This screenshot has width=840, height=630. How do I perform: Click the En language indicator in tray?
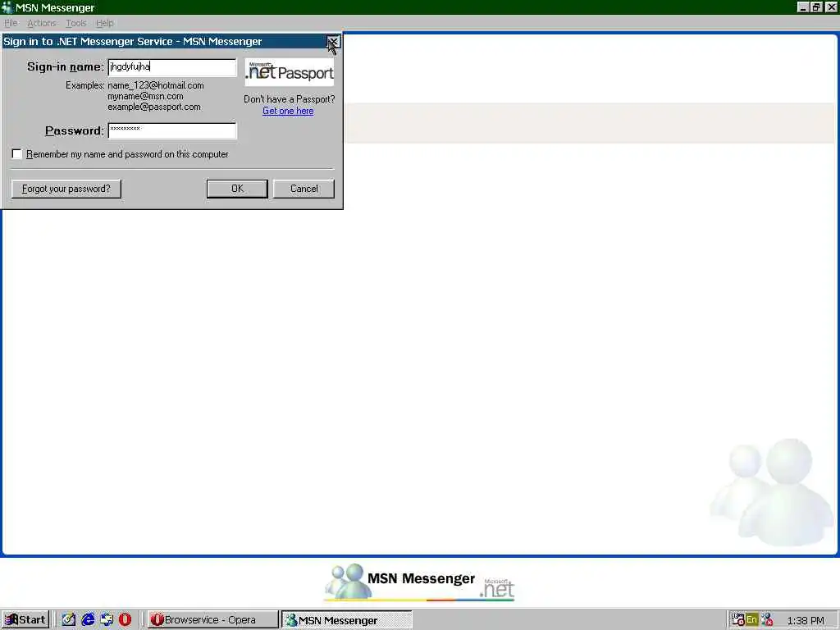tap(751, 620)
